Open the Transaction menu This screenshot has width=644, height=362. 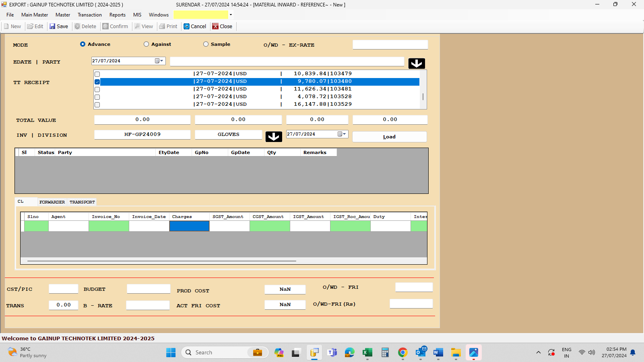90,15
